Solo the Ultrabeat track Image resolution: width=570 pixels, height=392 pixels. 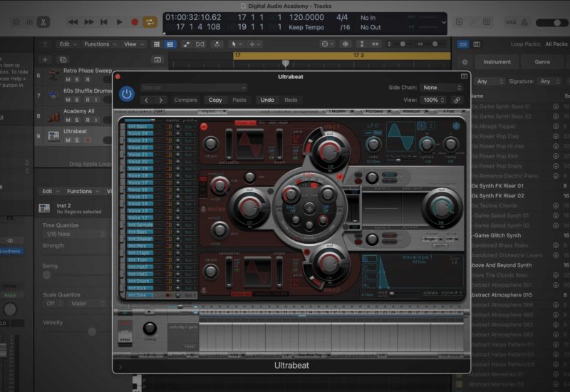pos(77,140)
